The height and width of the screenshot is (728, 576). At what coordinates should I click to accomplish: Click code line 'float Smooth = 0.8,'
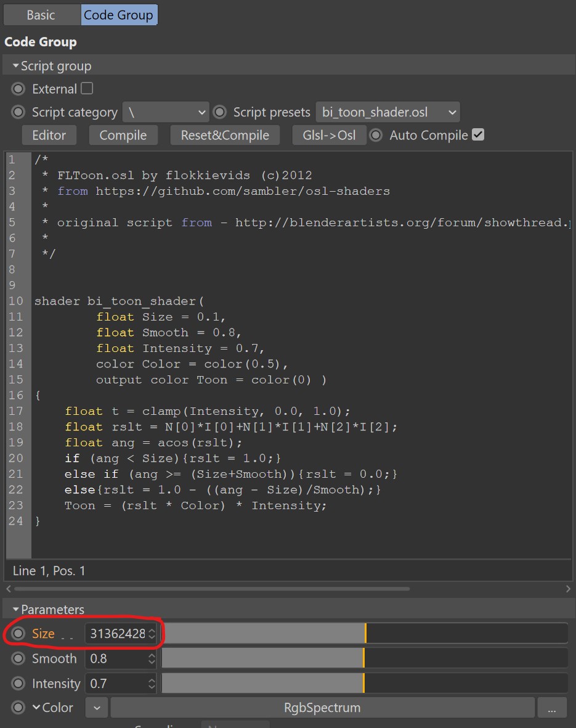168,333
